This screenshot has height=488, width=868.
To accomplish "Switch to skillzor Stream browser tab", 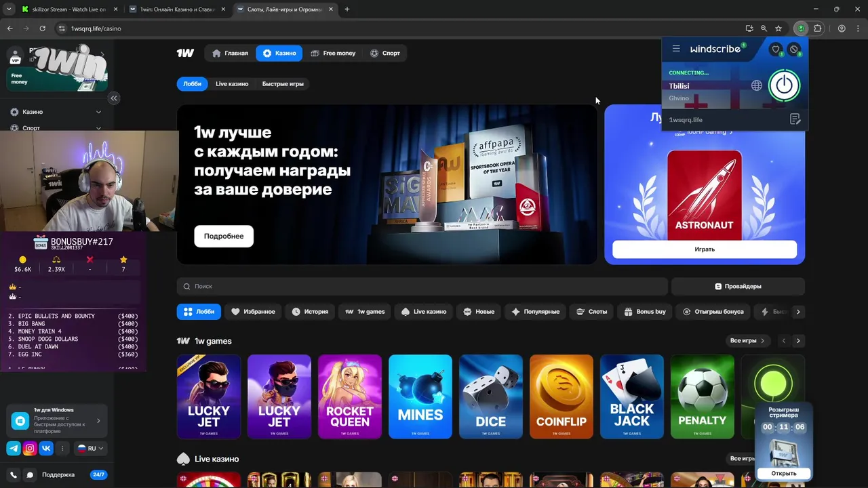I will point(71,9).
